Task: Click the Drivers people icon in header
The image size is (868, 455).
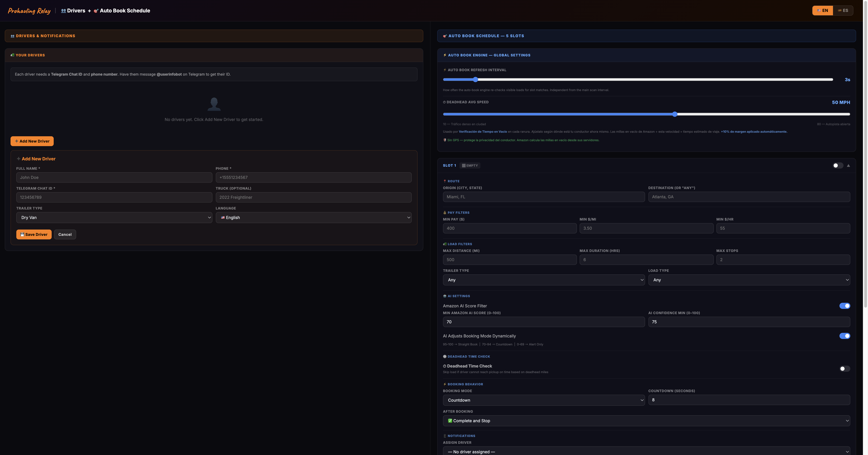Action: pyautogui.click(x=63, y=11)
